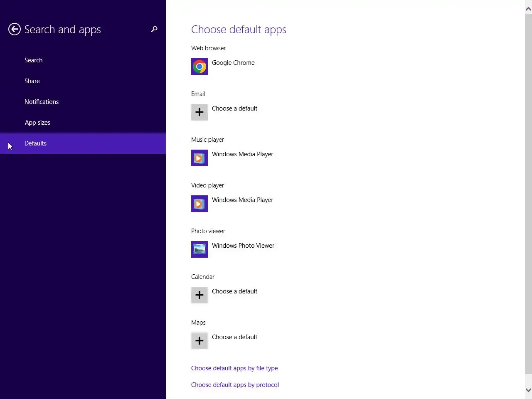Screen dimensions: 532x399
Task: Click the Google Chrome icon under Web browser
Action: pos(199,66)
